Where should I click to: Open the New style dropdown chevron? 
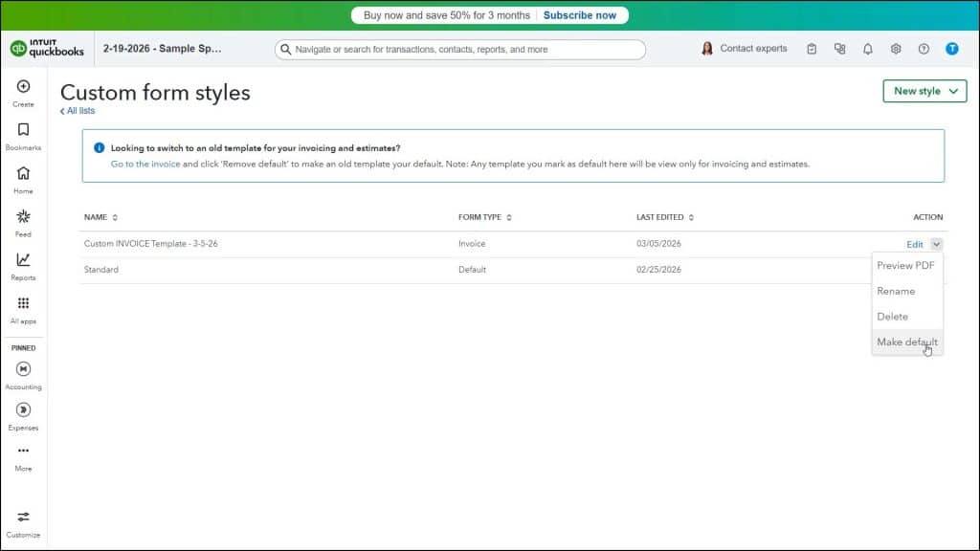pos(951,91)
